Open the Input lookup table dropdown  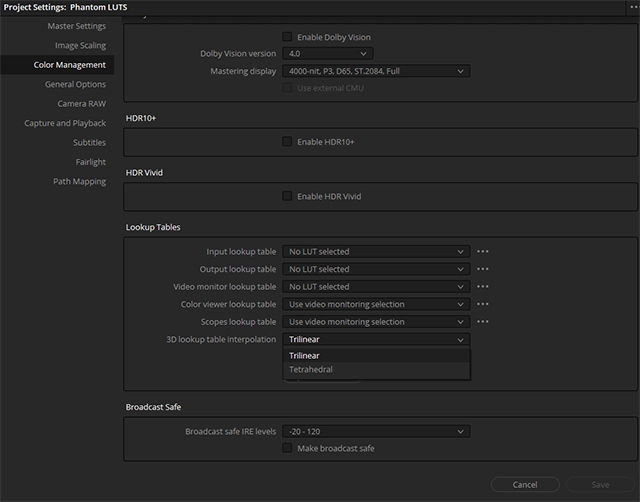tap(376, 252)
